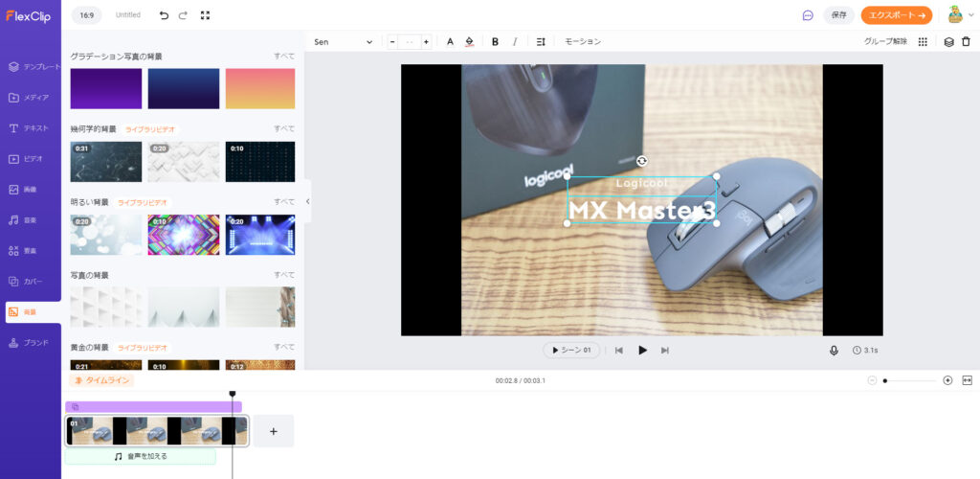This screenshot has height=479, width=980.
Task: Enter fullscreen preview mode
Action: pyautogui.click(x=205, y=15)
